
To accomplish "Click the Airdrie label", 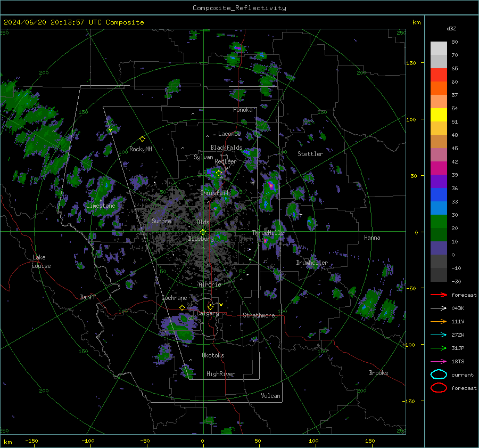I will tap(210, 284).
